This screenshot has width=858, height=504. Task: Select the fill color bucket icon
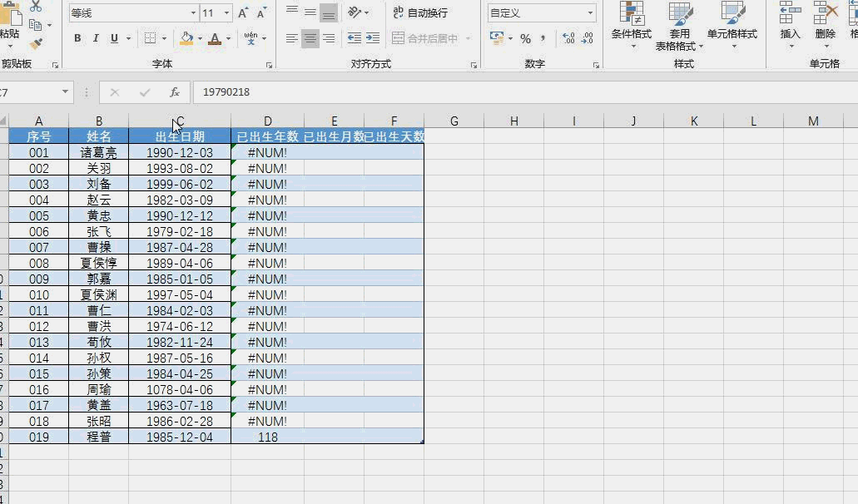[185, 39]
